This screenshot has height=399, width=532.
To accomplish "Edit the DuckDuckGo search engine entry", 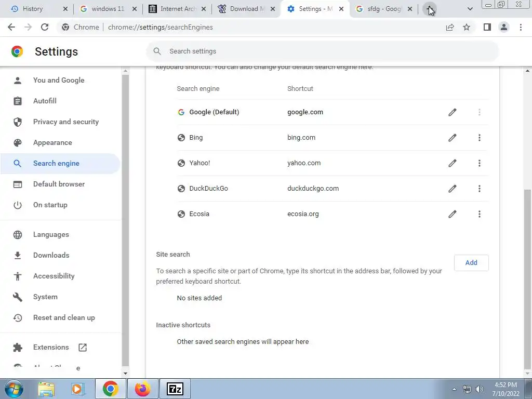I will 453,189.
